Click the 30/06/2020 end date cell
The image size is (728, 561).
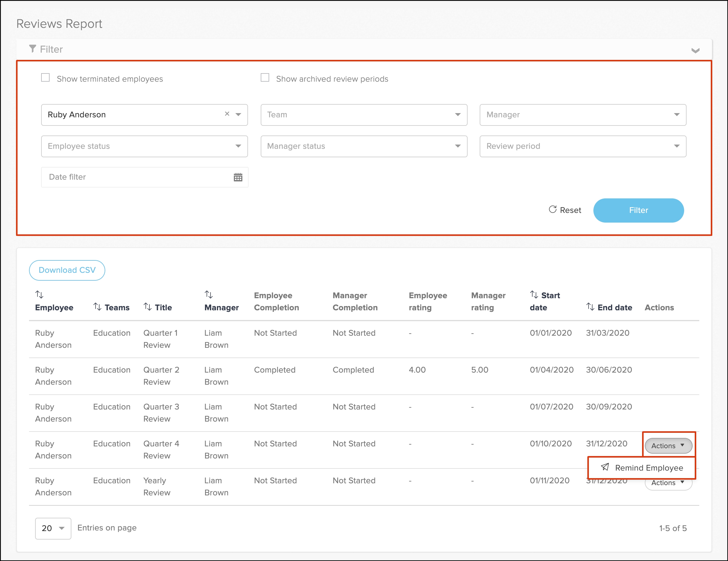[609, 370]
